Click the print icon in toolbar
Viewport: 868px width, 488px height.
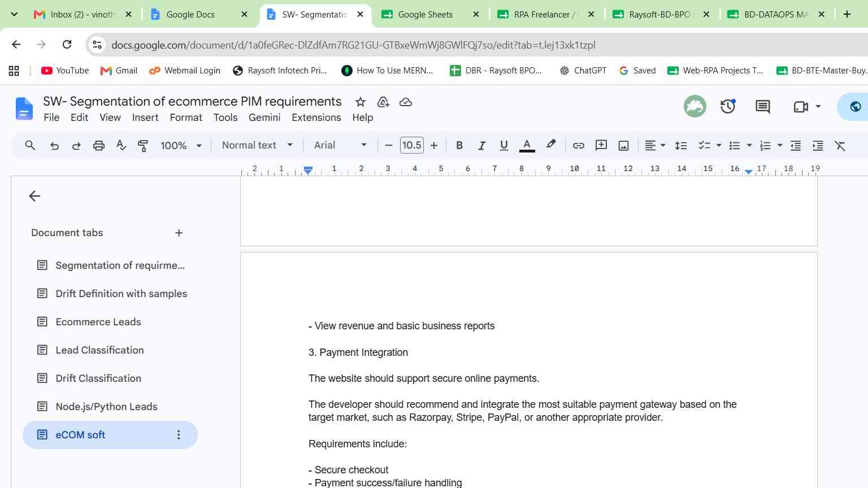tap(99, 146)
